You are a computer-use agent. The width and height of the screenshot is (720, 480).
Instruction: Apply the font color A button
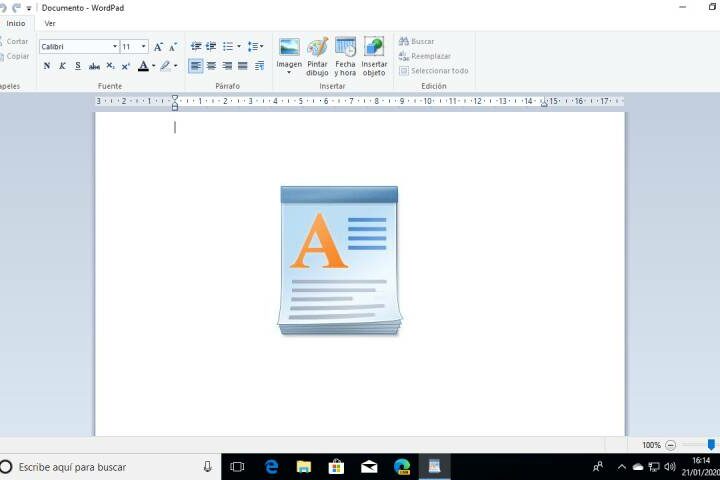click(x=143, y=66)
